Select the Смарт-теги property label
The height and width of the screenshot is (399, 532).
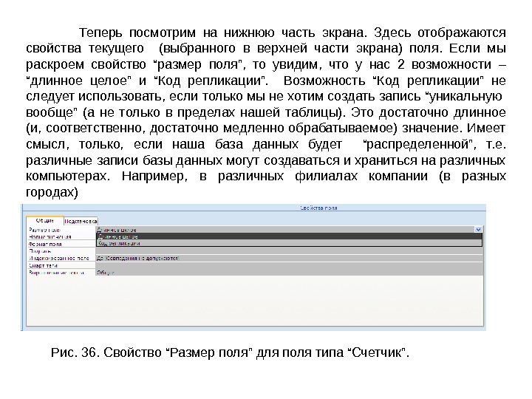click(x=43, y=265)
